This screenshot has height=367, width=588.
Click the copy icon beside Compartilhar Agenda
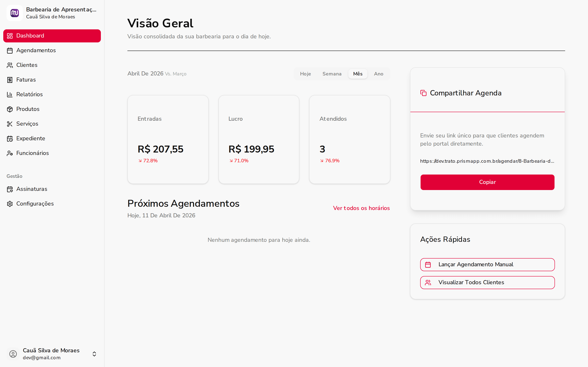pyautogui.click(x=423, y=93)
